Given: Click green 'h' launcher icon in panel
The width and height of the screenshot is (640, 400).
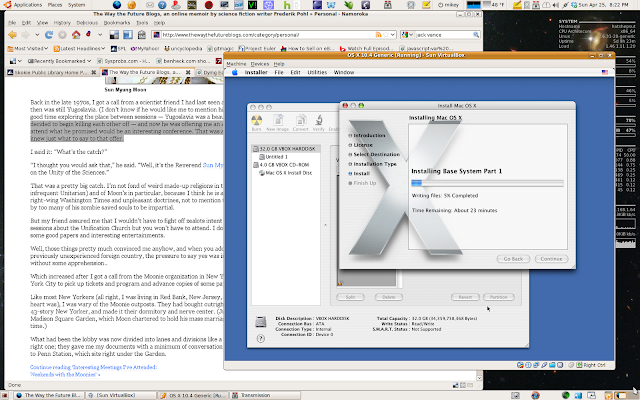Looking at the screenshot, I should point(287,5).
